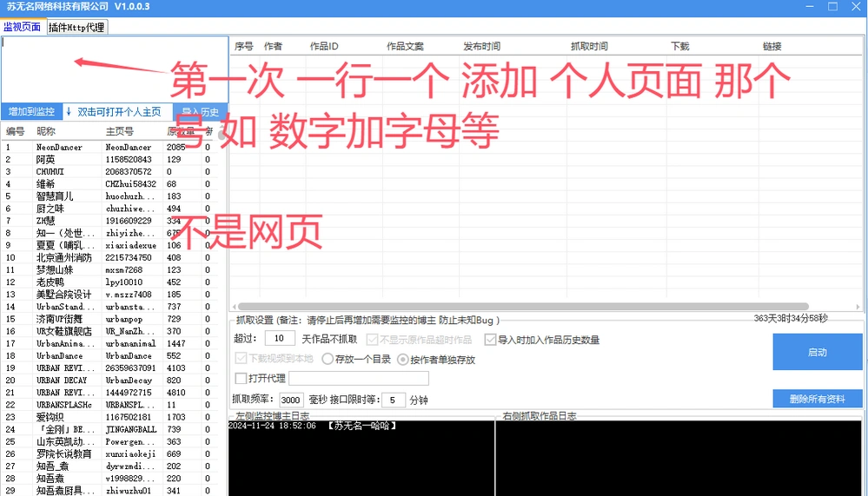Select the NeonDancer row in the list
The image size is (868, 496).
87,148
